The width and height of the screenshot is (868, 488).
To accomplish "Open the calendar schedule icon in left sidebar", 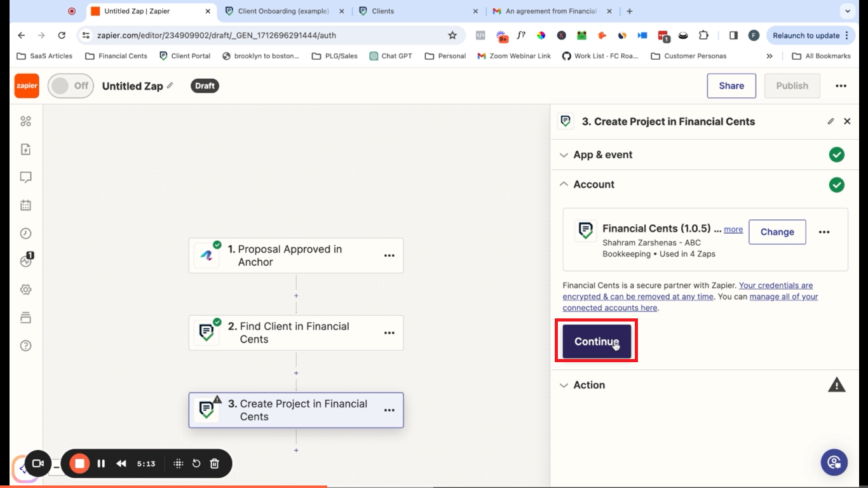I will click(25, 205).
